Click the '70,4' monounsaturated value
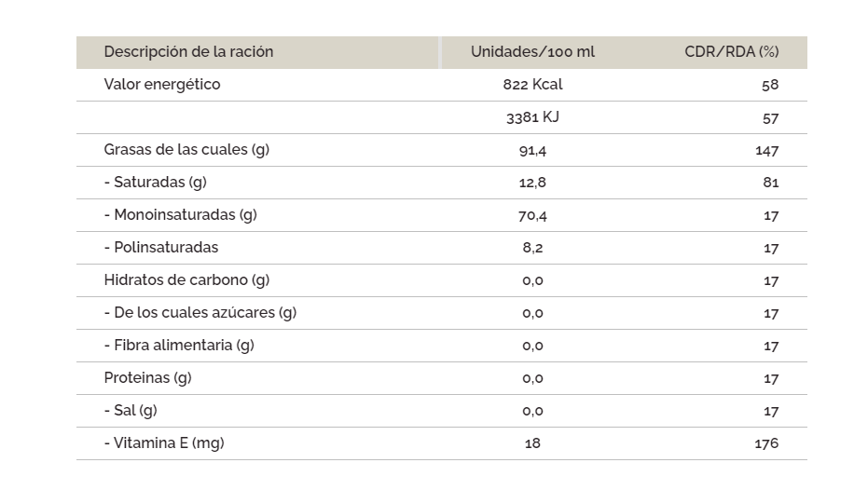The width and height of the screenshot is (868, 490). pyautogui.click(x=532, y=215)
